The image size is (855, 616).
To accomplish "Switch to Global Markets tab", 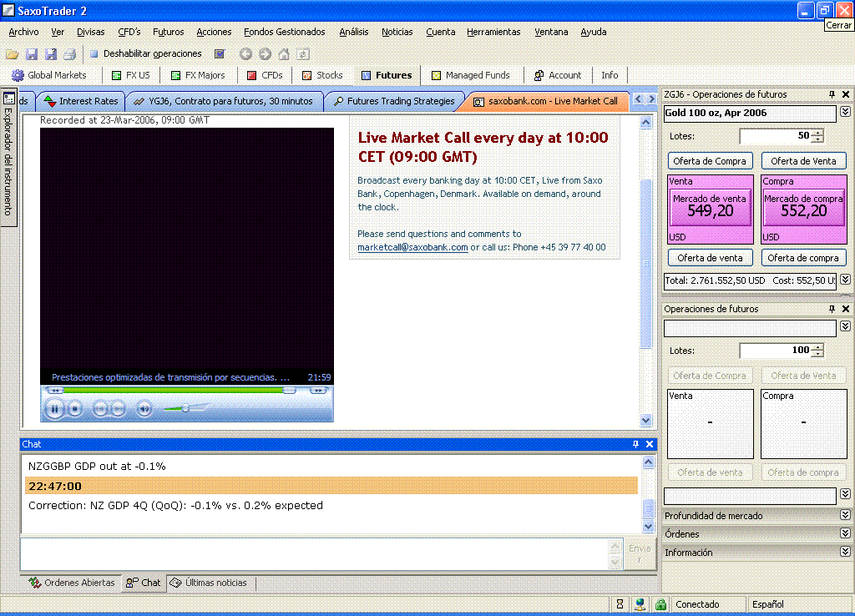I will (49, 75).
